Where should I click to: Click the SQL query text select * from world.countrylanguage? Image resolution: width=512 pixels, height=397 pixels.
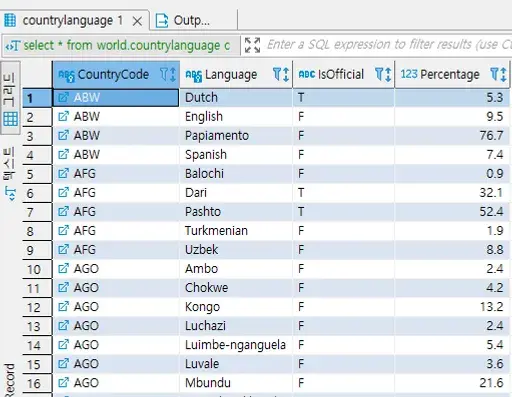pos(127,45)
